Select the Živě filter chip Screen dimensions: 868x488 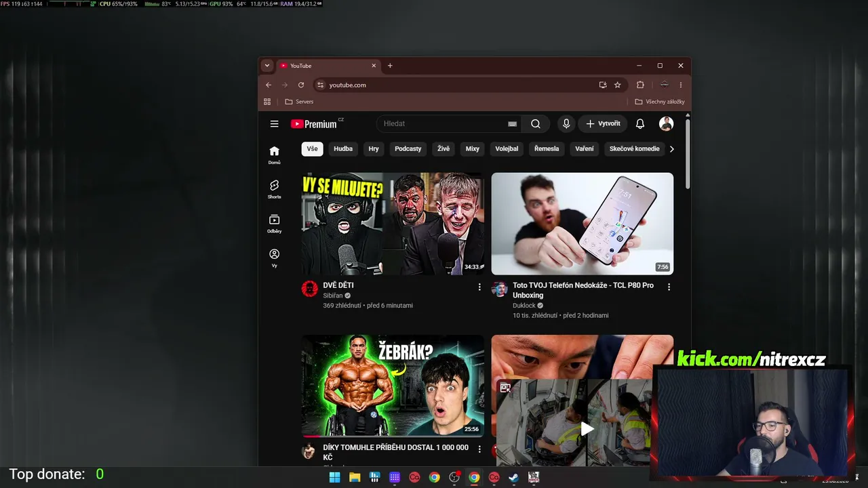coord(443,149)
